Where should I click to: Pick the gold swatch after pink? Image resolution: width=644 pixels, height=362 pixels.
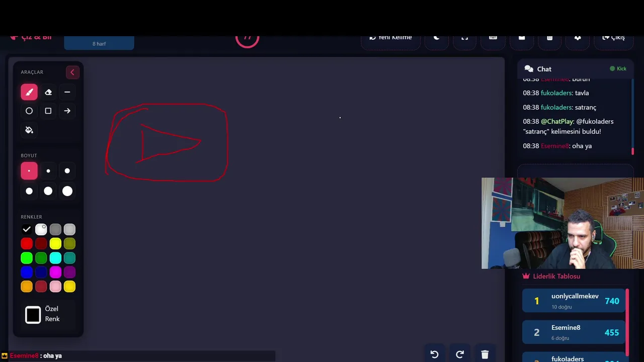(x=69, y=287)
